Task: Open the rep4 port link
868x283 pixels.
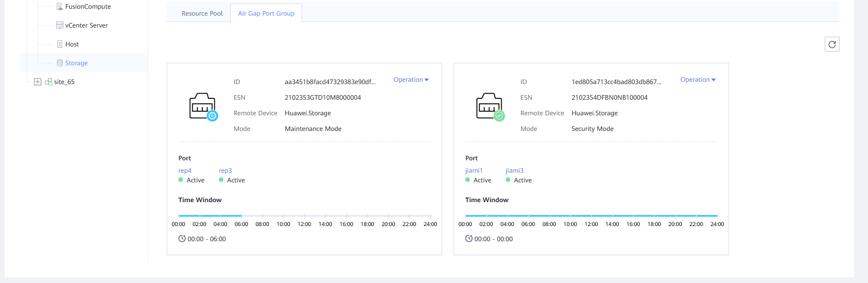Action: pyautogui.click(x=185, y=170)
